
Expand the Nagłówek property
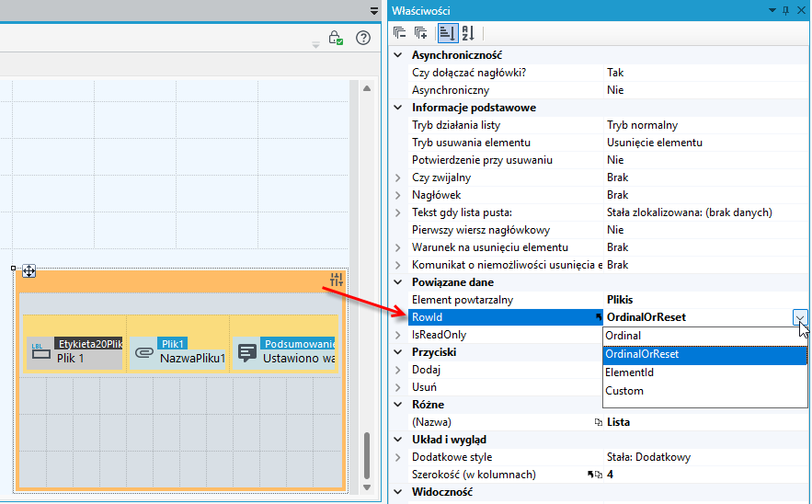click(397, 195)
